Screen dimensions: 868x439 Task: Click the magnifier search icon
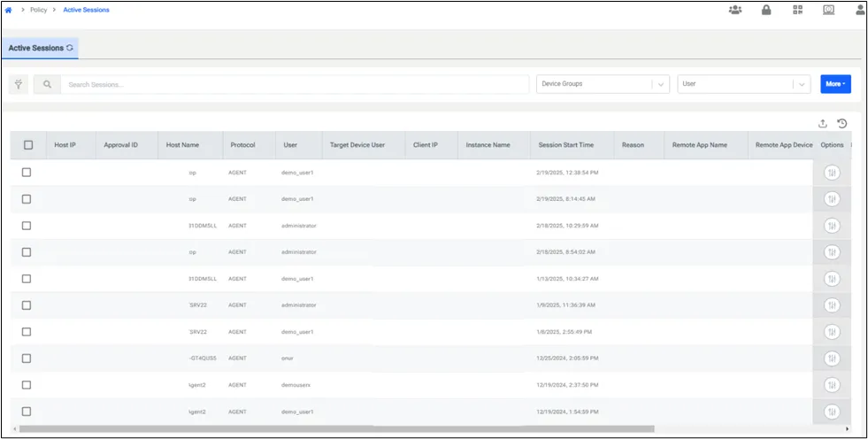(x=47, y=84)
